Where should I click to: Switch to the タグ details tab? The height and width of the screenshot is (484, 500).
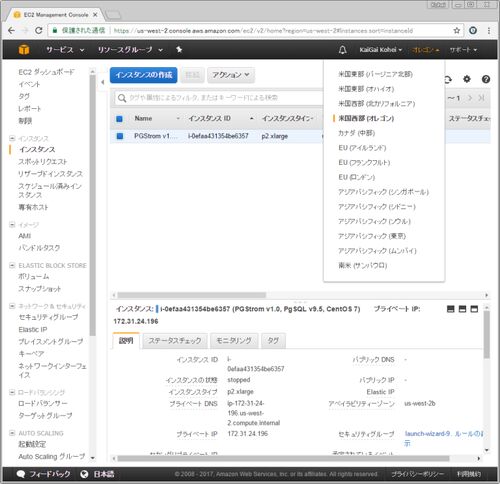click(x=273, y=341)
